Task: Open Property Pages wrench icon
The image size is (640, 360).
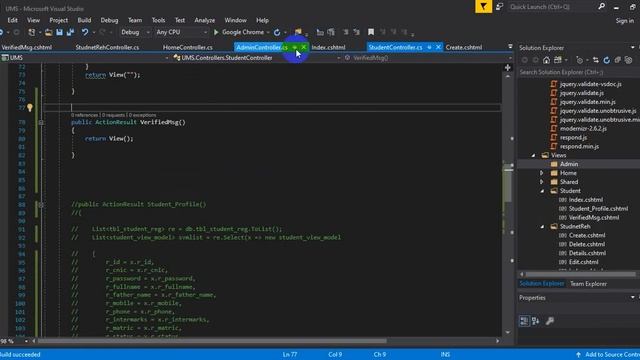Action: click(550, 321)
